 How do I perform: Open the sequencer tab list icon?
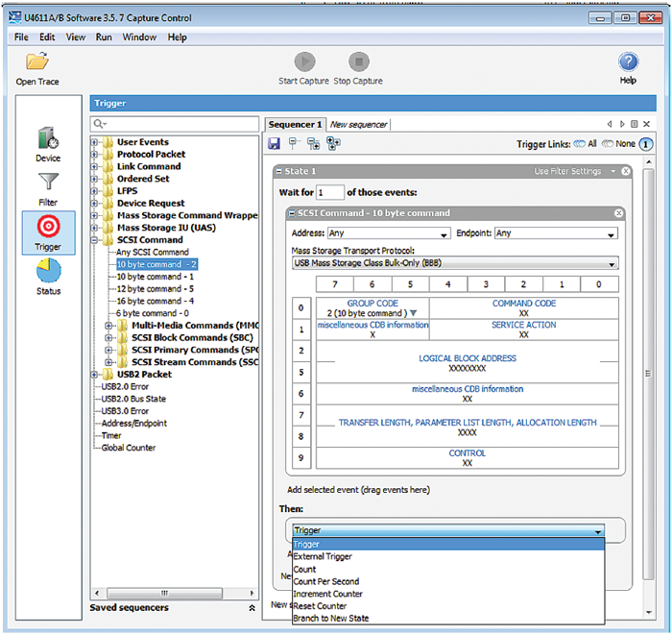pyautogui.click(x=635, y=124)
